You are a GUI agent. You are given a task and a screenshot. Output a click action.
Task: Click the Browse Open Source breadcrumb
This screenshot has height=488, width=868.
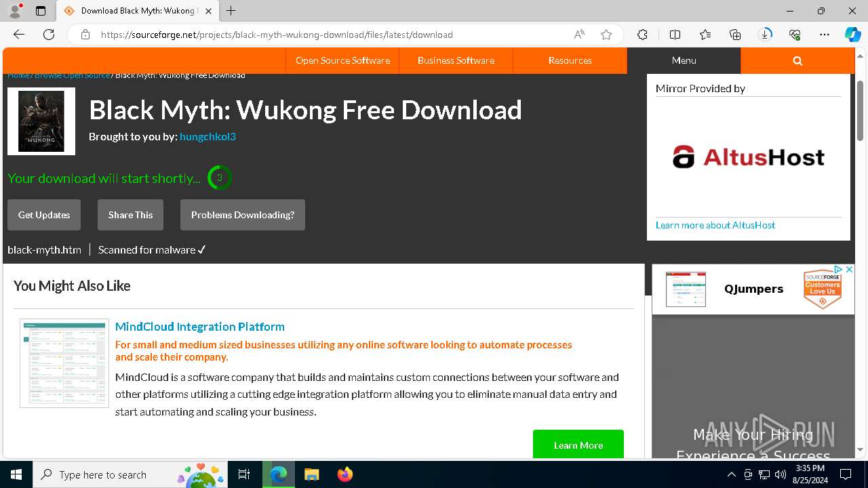point(72,75)
